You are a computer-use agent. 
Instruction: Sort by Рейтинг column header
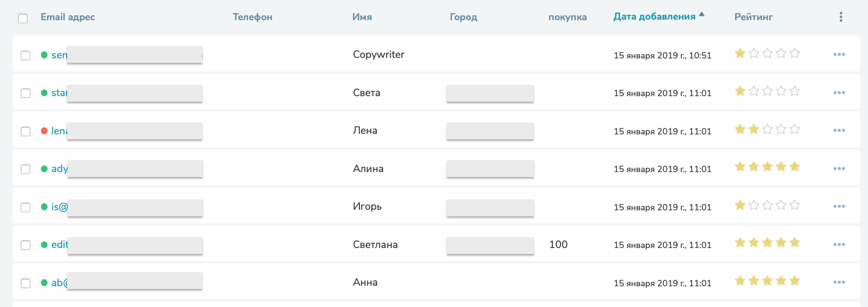click(753, 17)
